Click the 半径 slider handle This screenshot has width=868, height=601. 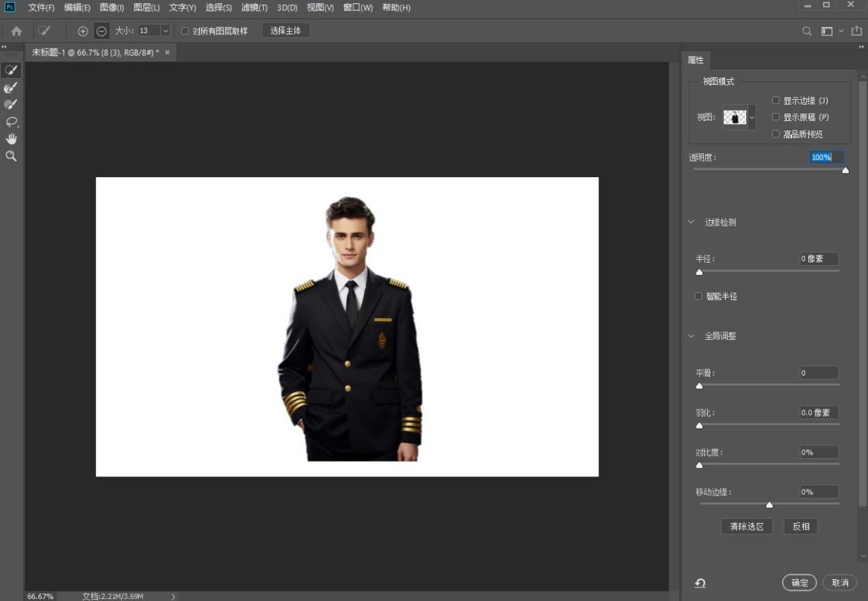699,272
